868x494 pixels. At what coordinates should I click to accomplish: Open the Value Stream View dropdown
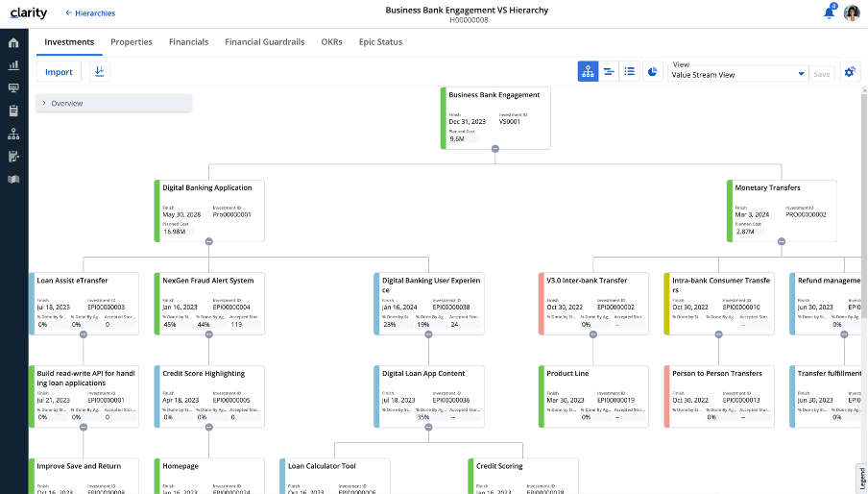point(736,72)
